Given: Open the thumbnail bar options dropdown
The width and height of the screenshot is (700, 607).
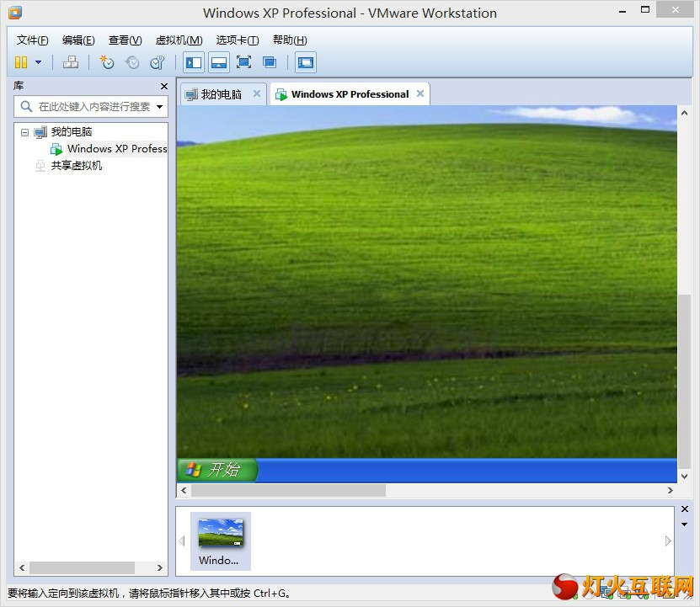Looking at the screenshot, I should click(684, 524).
